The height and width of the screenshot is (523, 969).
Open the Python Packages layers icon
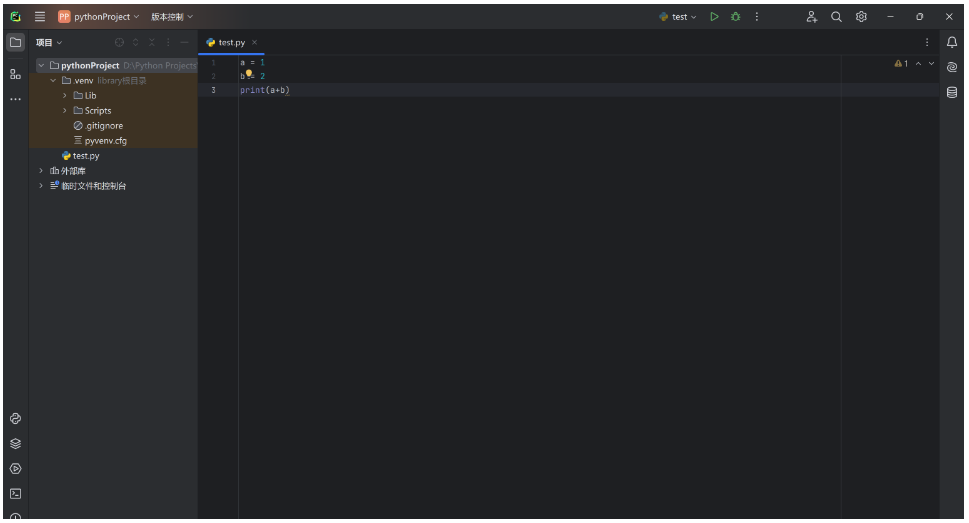[15, 444]
